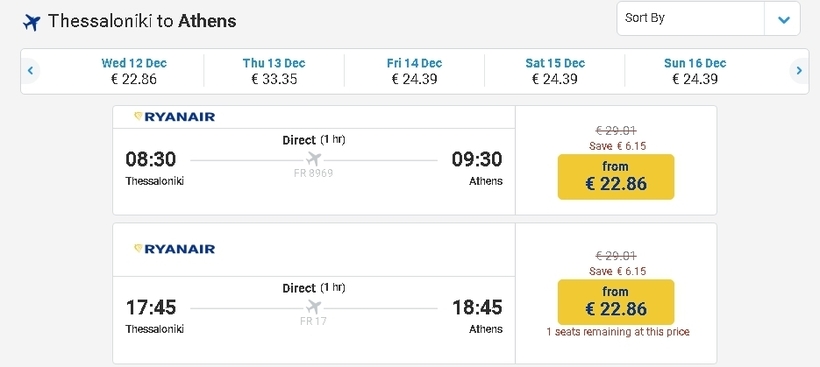Select the Thu 13 Dec date tab
Image resolution: width=820 pixels, height=367 pixels.
coord(274,71)
